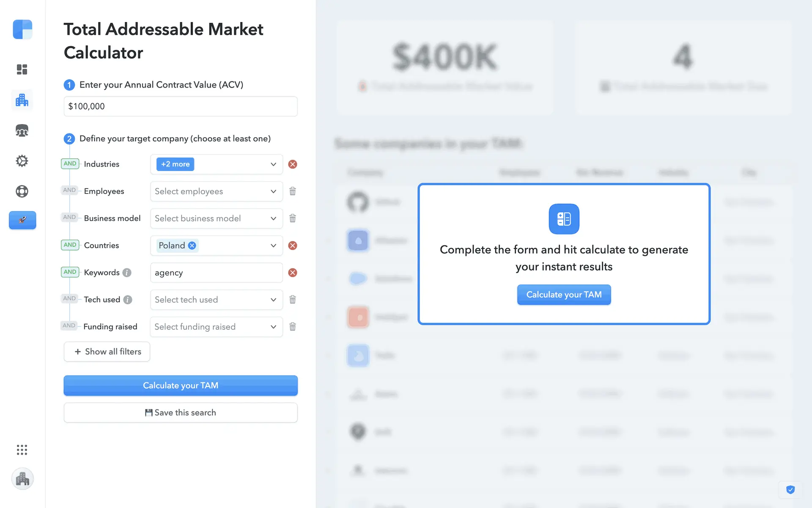812x508 pixels.
Task: Click Save this search button
Action: 181,413
